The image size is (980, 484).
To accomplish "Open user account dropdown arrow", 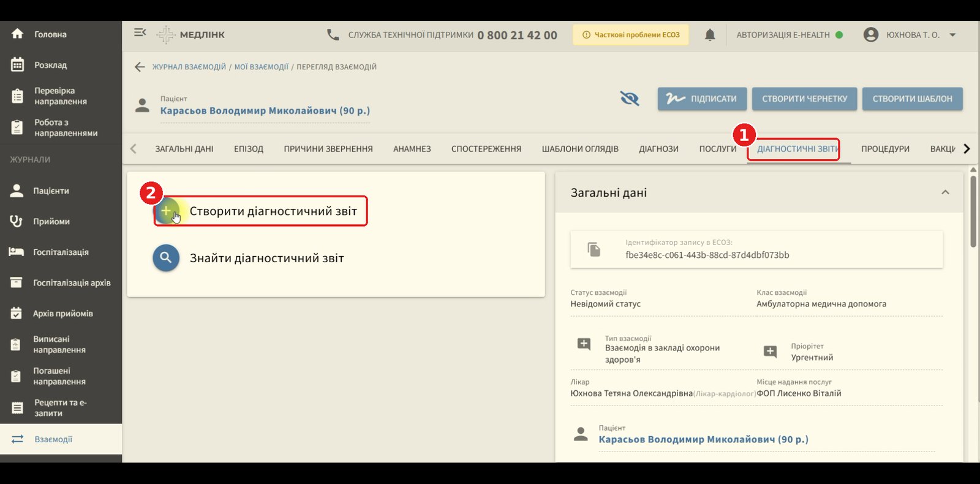I will coord(952,35).
